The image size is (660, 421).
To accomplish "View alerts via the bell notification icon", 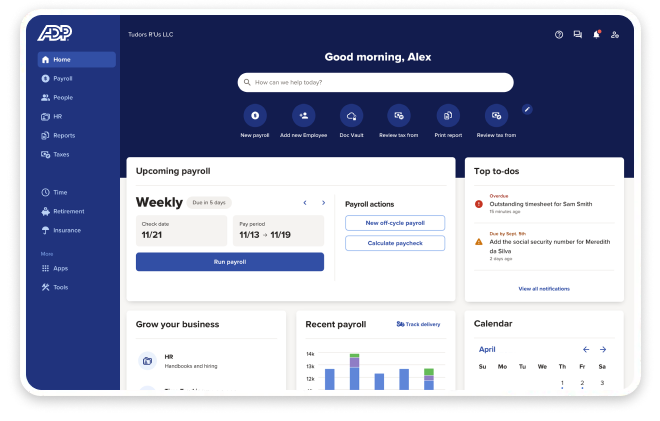I will point(597,34).
